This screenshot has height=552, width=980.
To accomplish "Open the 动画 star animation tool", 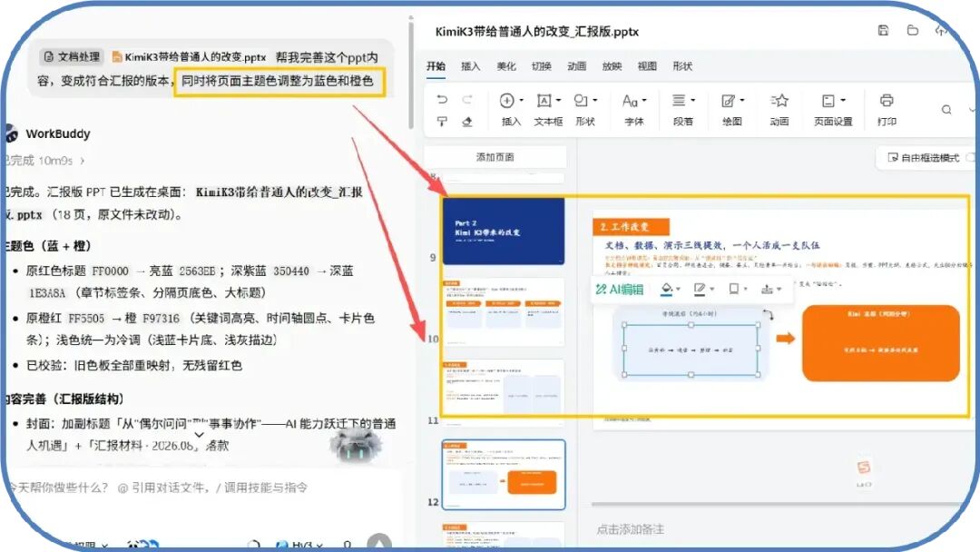I will pos(779,100).
